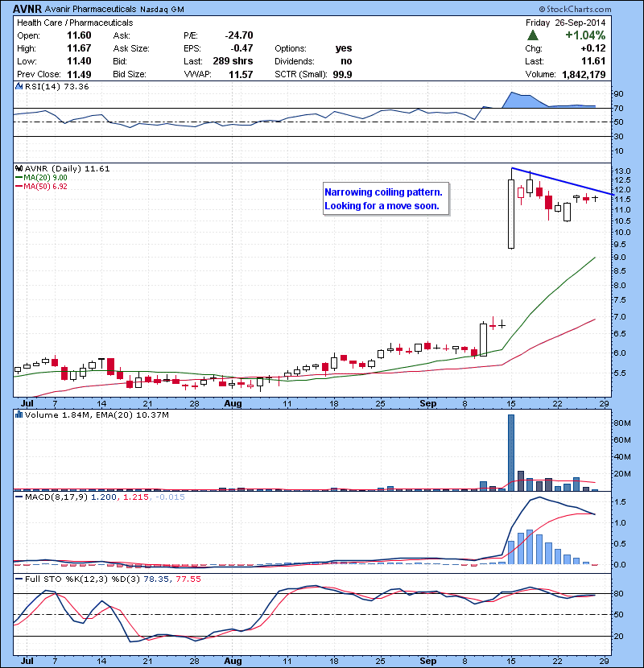The width and height of the screenshot is (644, 668).
Task: Click the 13.0 price axis label
Action: (x=621, y=171)
